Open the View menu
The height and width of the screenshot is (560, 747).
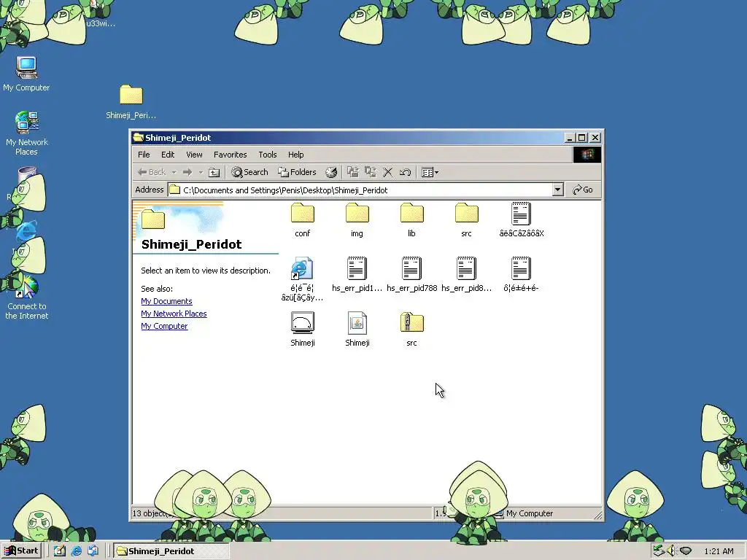click(x=194, y=155)
